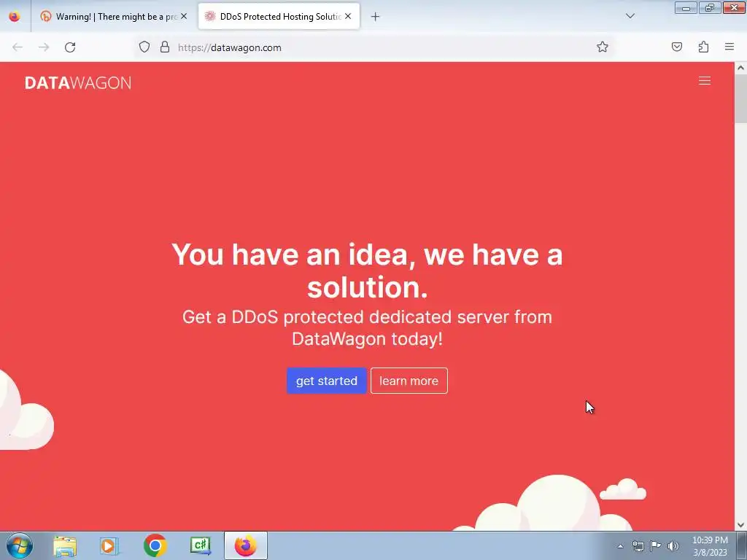
Task: Click the learn more button
Action: [x=409, y=381]
